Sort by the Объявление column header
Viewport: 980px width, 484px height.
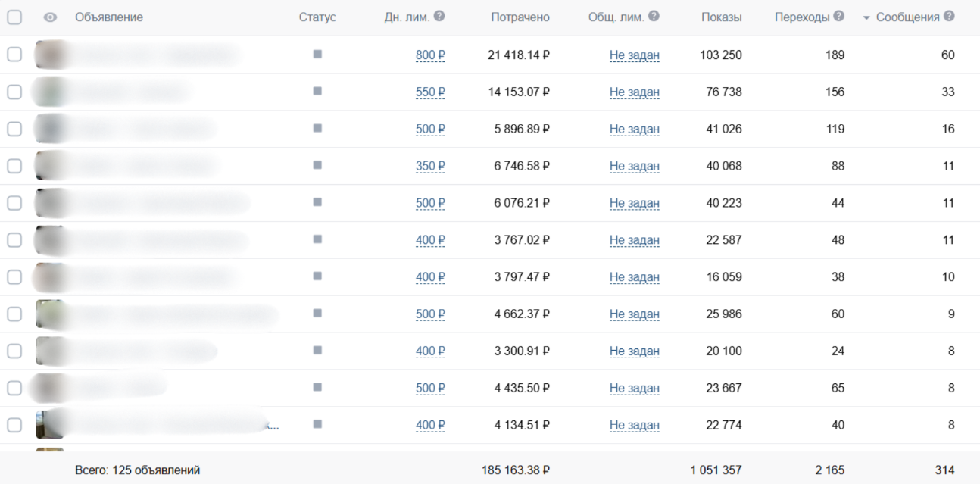(109, 17)
